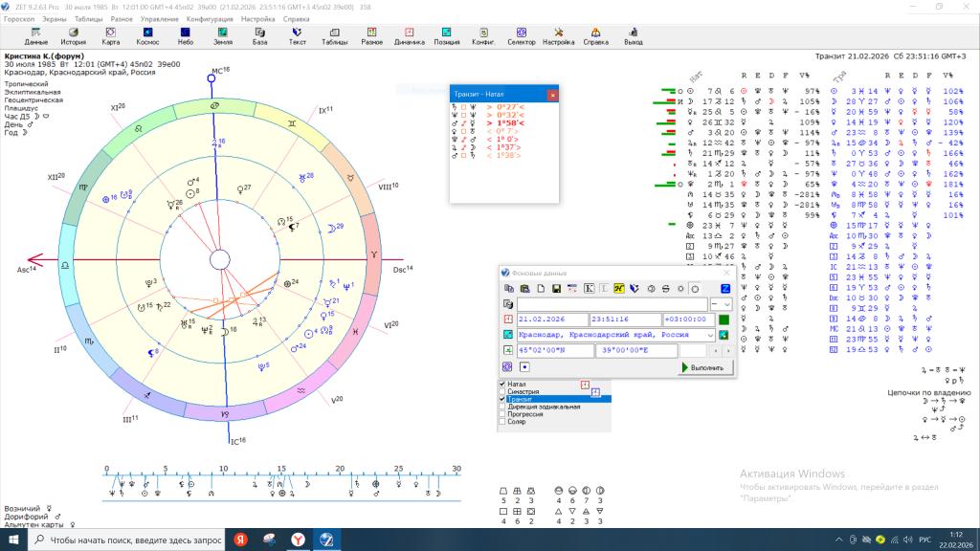Expand the Краснодар location dropdown

709,335
